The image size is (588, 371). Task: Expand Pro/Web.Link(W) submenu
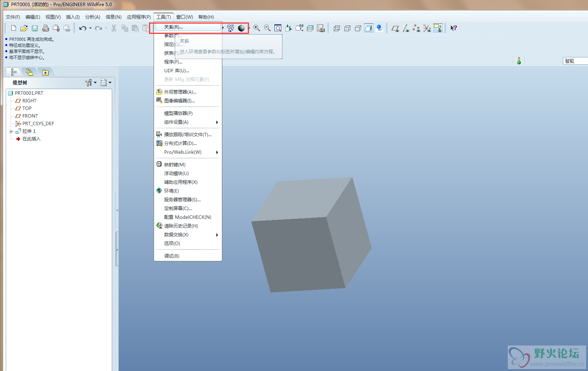[x=188, y=152]
